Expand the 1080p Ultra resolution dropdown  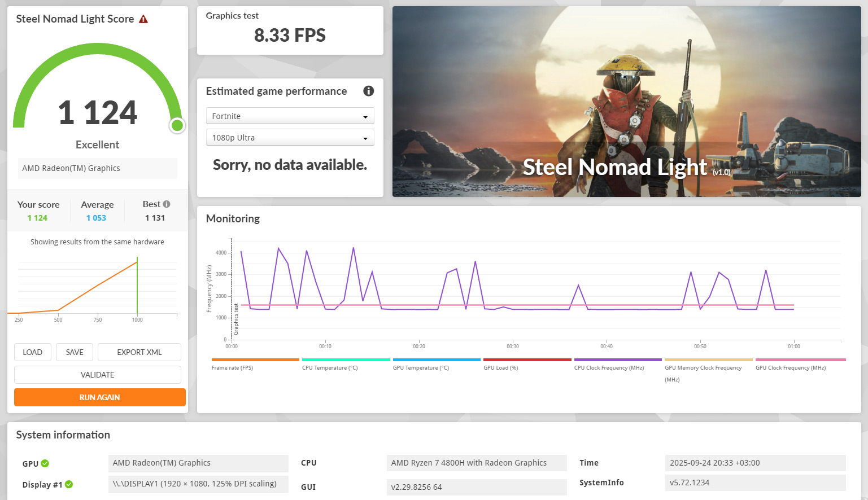pyautogui.click(x=290, y=138)
